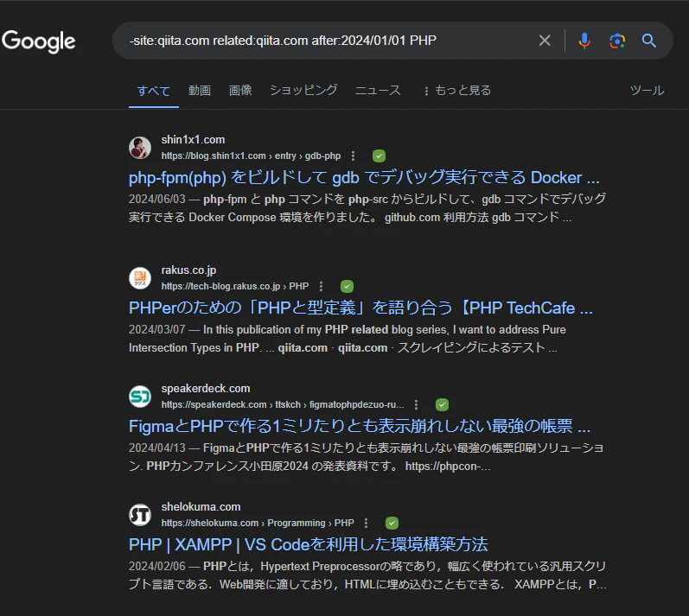The image size is (689, 616).
Task: Click the https://tech-blog.rakus.co.jp URL breadcrumb
Action: tap(235, 286)
